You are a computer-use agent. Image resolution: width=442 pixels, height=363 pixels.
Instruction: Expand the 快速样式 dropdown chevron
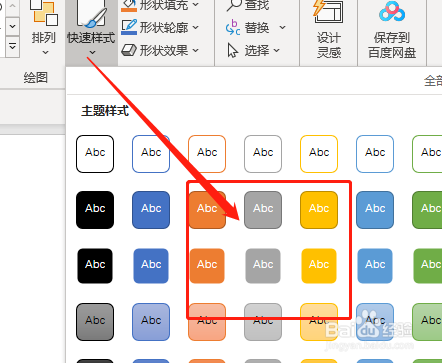click(92, 52)
